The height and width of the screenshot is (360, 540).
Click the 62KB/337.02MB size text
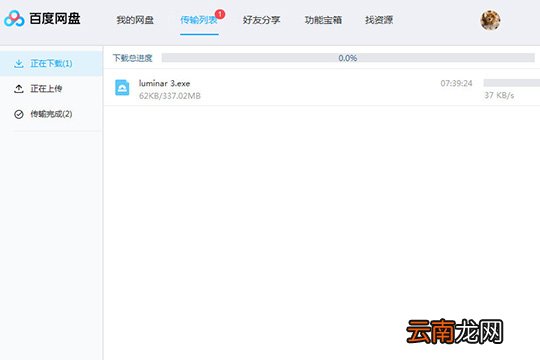(x=169, y=96)
